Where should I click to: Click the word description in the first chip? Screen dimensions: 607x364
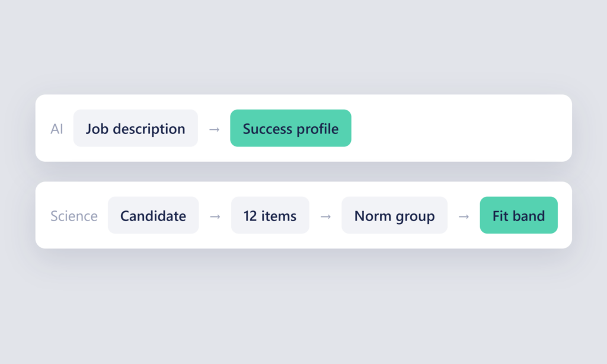click(149, 129)
